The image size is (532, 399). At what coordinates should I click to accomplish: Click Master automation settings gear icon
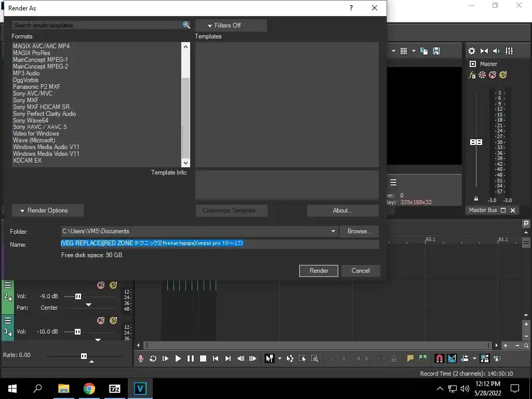[482, 75]
